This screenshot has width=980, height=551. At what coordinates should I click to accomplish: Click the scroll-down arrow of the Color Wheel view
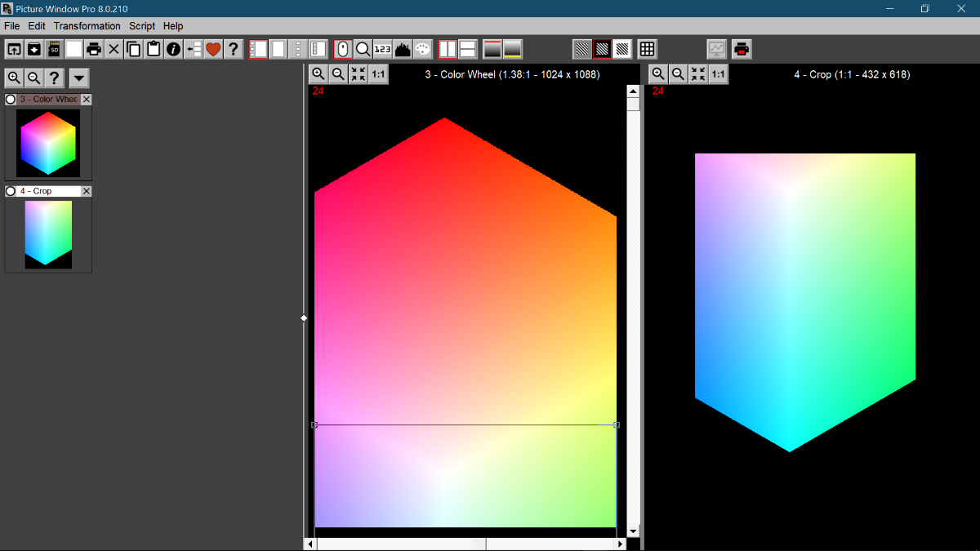tap(633, 531)
